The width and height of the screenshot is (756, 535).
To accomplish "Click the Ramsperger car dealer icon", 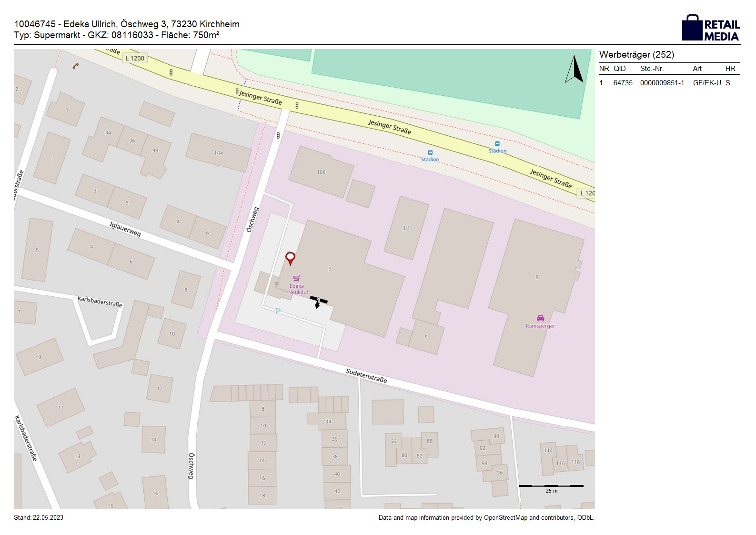I will (x=540, y=318).
